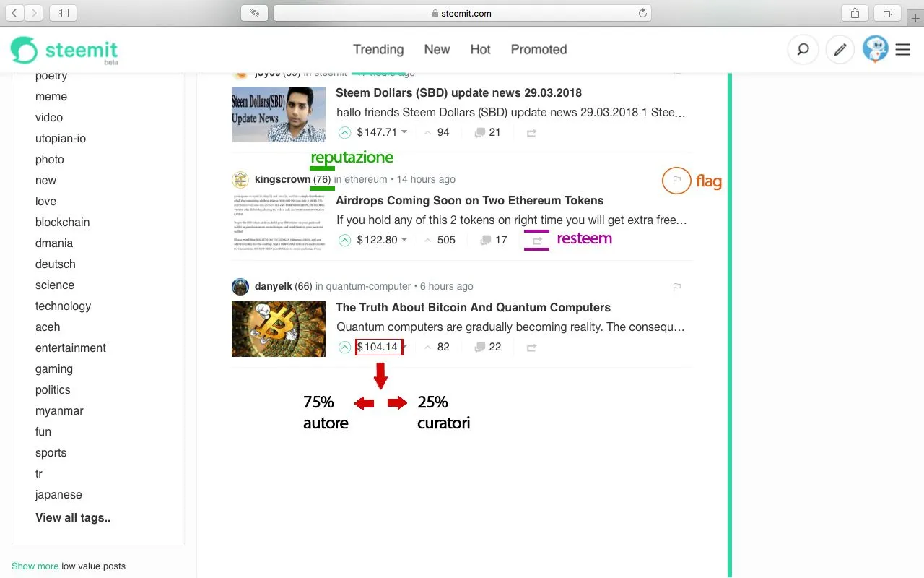Select the gaming tag in sidebar

[x=54, y=368]
